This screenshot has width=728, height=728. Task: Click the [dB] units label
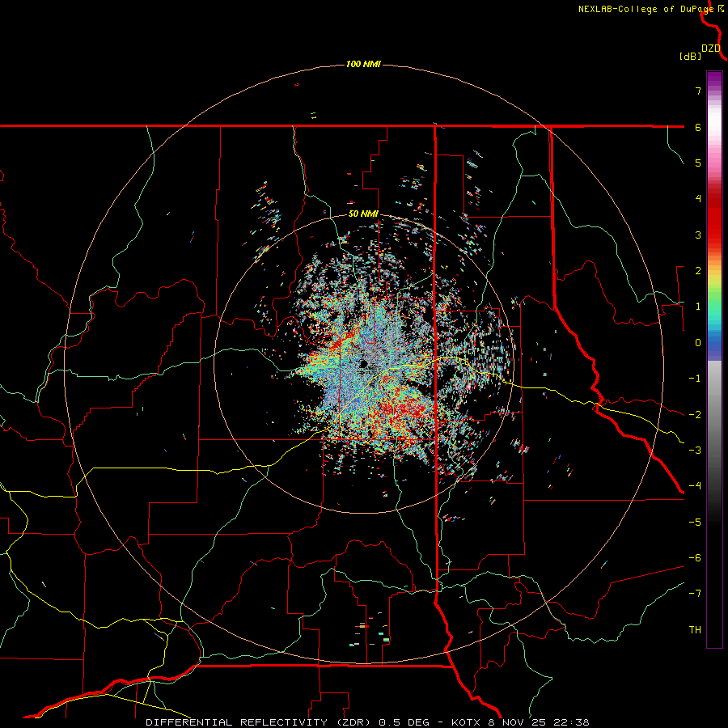click(691, 56)
